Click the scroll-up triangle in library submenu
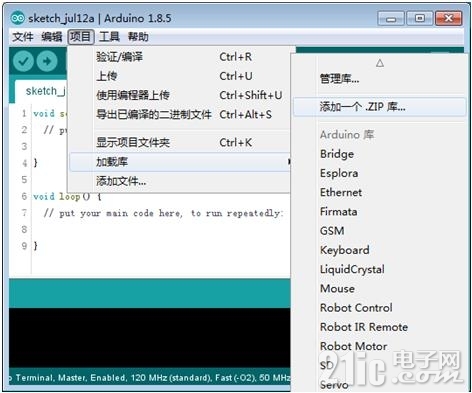This screenshot has height=393, width=472. point(380,63)
